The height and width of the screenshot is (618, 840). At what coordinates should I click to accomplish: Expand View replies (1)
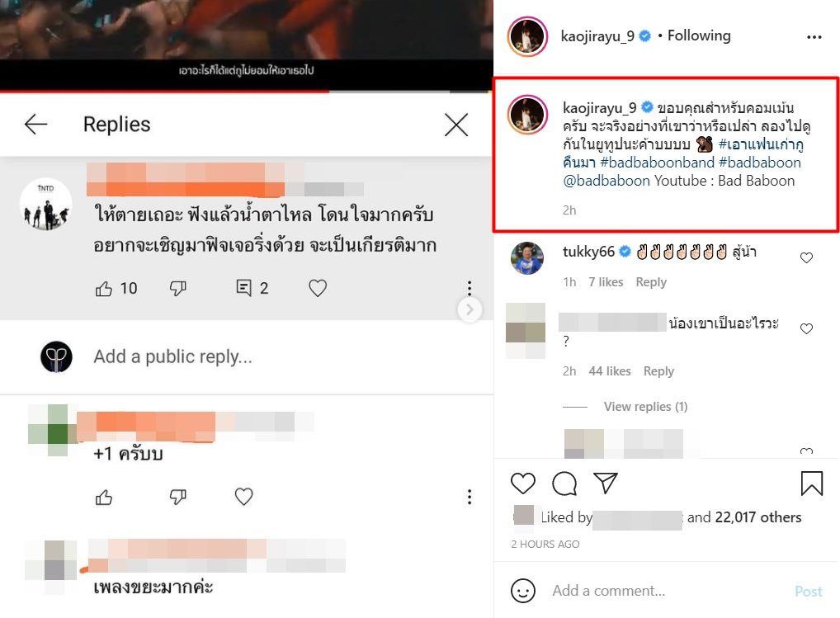645,407
